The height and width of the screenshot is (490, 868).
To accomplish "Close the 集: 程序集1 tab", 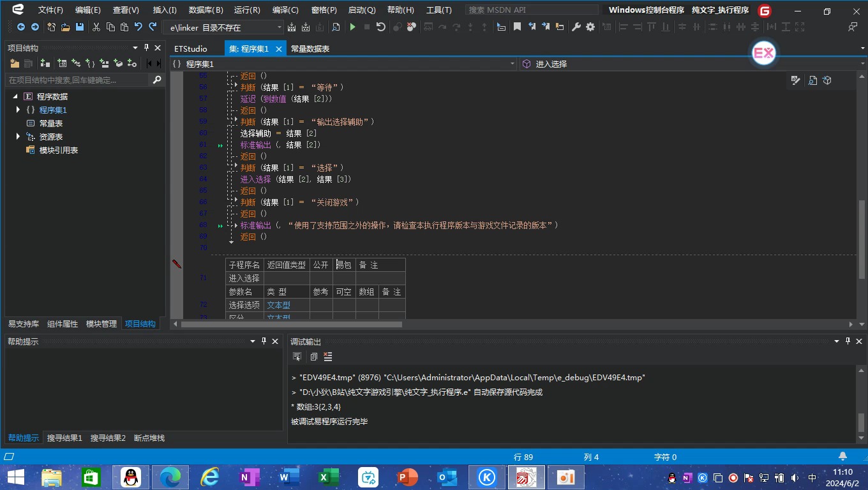I will [x=280, y=48].
